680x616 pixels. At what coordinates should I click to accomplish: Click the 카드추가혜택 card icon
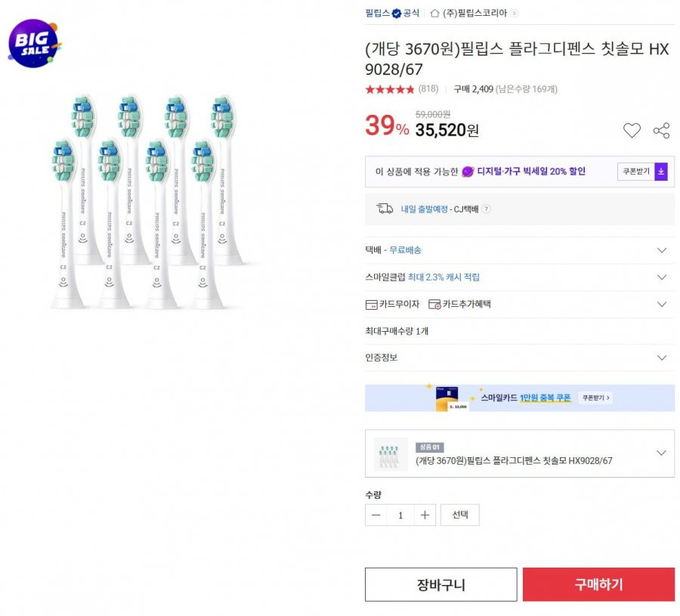click(434, 305)
